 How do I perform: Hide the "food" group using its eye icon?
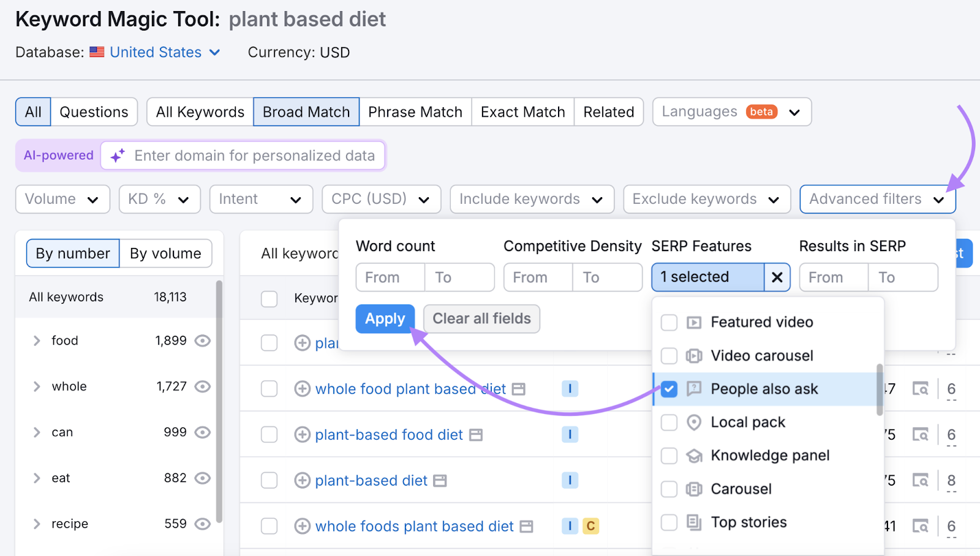(203, 340)
